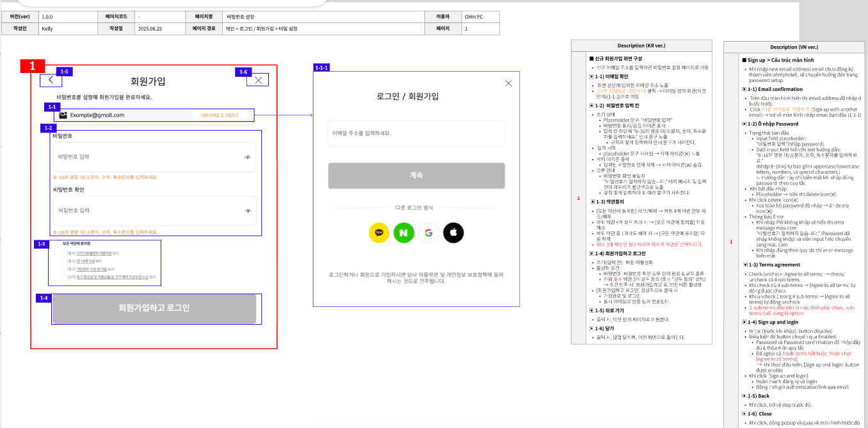Choose the black Apple login icon
This screenshot has height=428, width=868.
pos(453,233)
